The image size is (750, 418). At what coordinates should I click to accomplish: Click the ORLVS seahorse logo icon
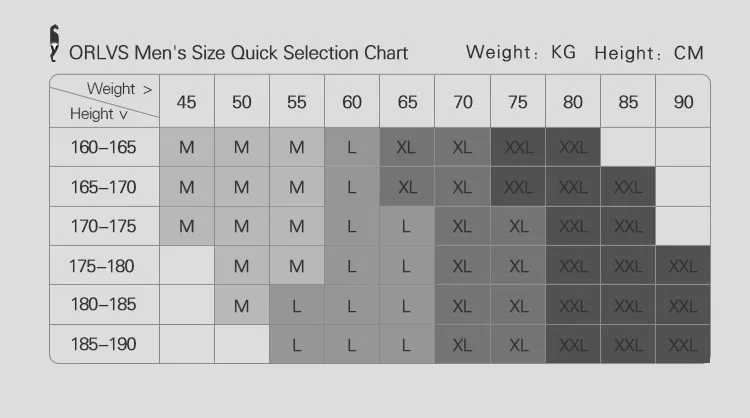pos(55,44)
